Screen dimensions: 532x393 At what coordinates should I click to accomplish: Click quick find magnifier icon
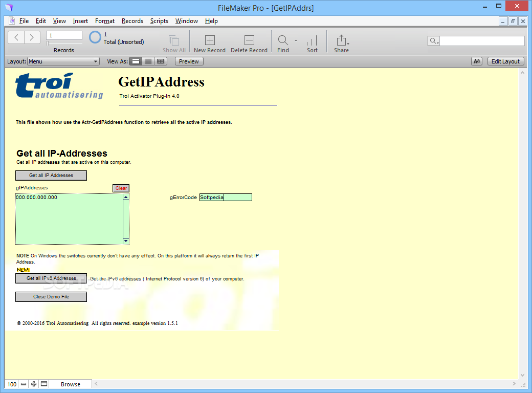(434, 41)
